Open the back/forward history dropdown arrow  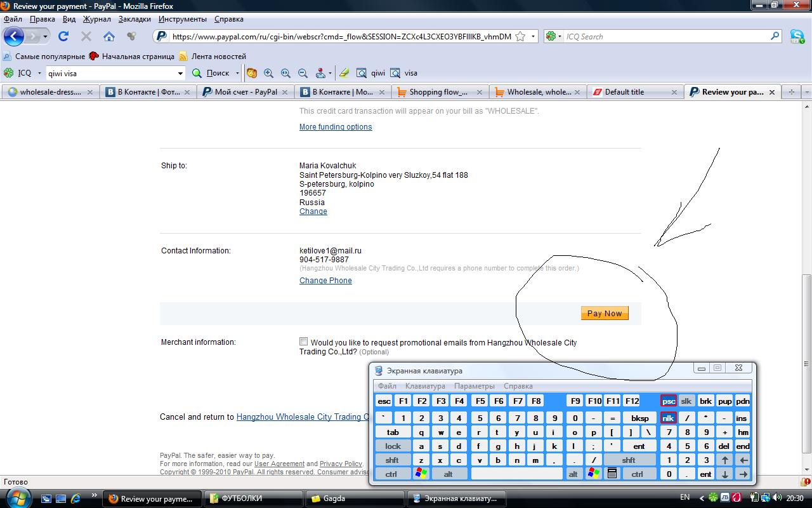point(46,36)
